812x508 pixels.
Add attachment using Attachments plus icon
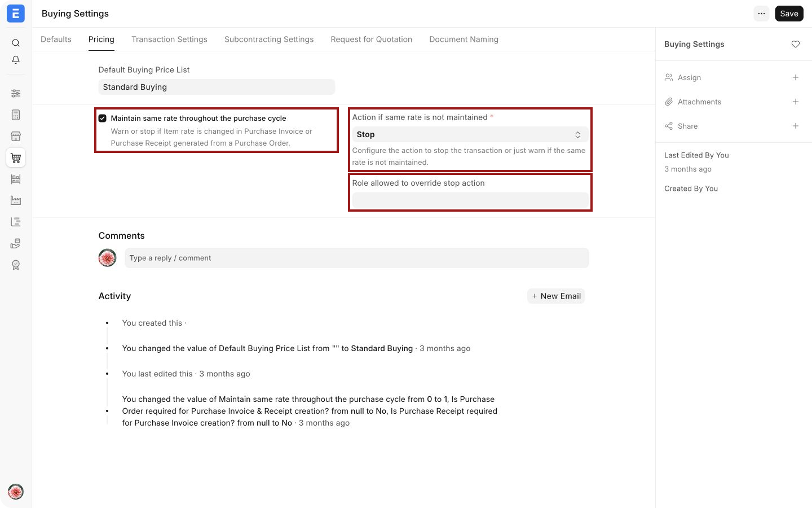796,102
